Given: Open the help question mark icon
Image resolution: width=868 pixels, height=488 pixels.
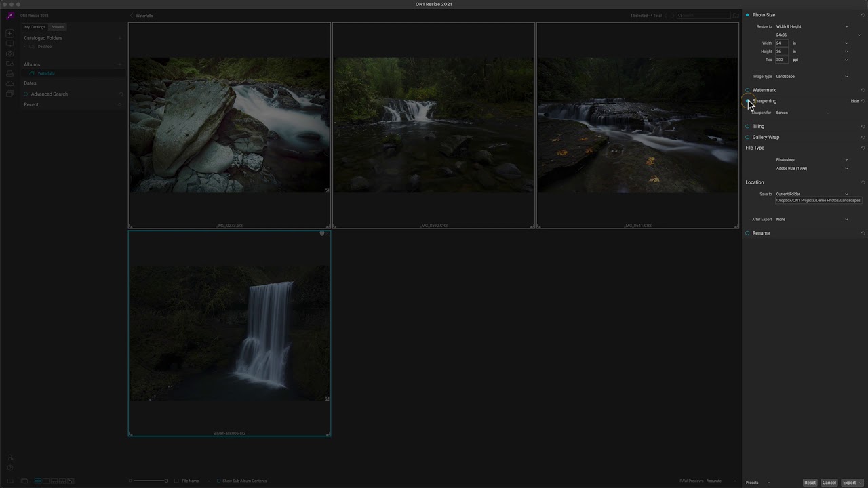Looking at the screenshot, I should pyautogui.click(x=9, y=468).
